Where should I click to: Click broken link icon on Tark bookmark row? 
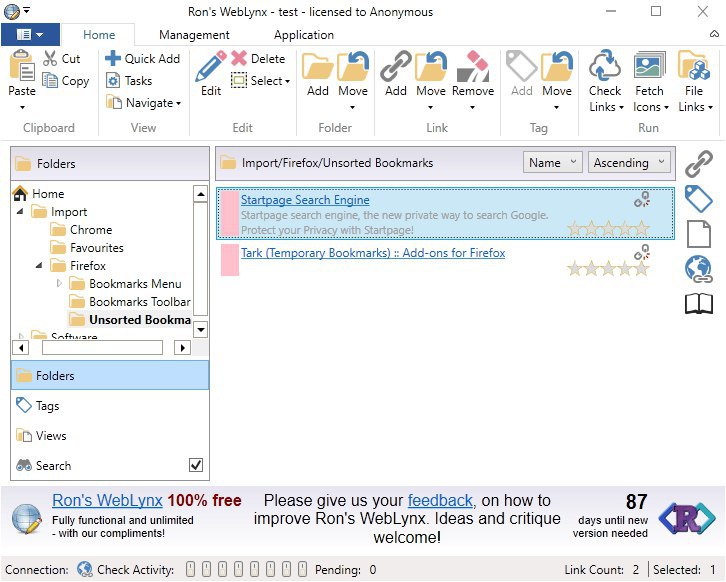pos(642,252)
